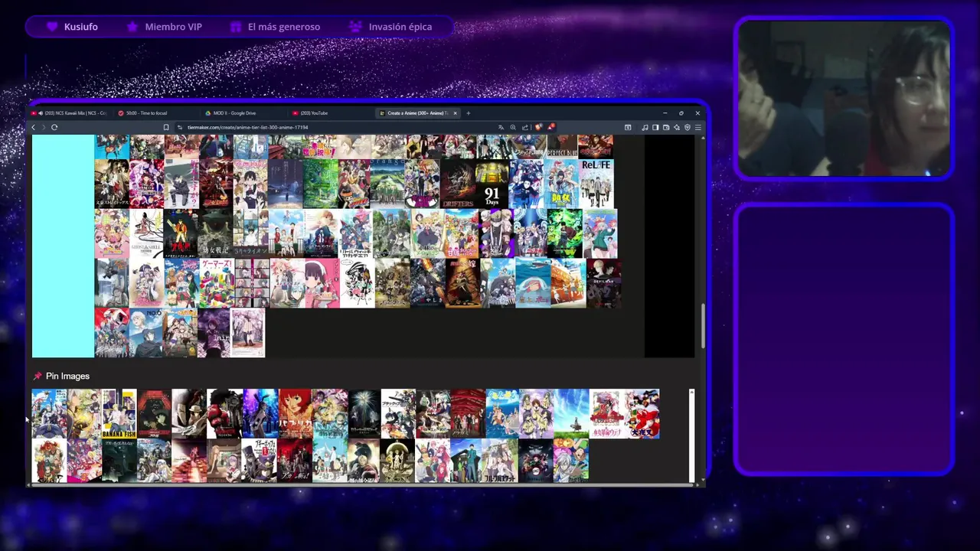Select the blue sky meadow poster in pool

tap(572, 414)
